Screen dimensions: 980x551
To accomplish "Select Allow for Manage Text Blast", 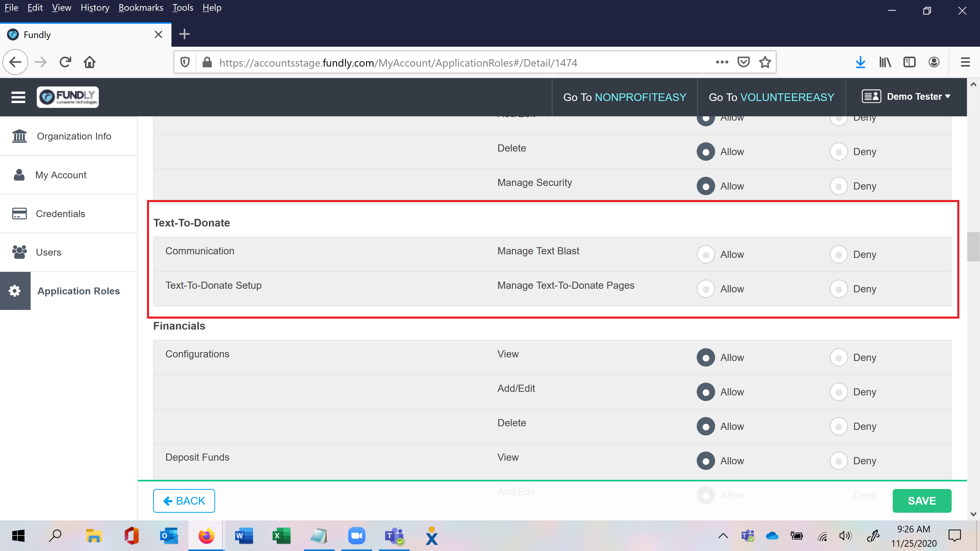I will pyautogui.click(x=706, y=254).
